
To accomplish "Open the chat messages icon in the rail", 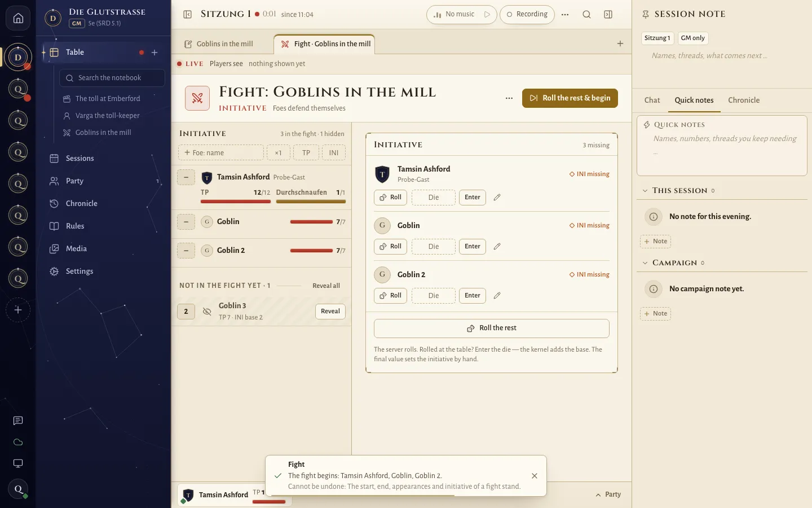I will click(18, 421).
